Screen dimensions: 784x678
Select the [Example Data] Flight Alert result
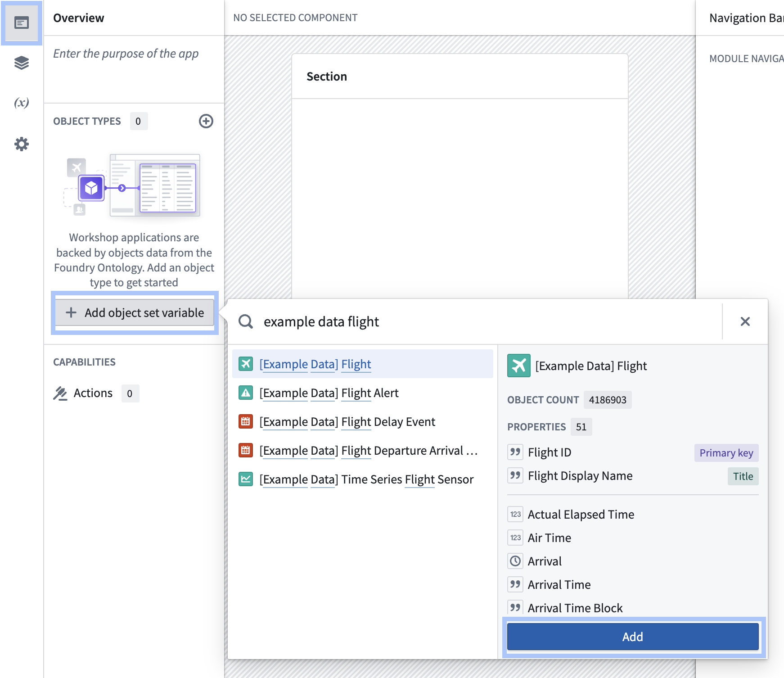coord(363,393)
